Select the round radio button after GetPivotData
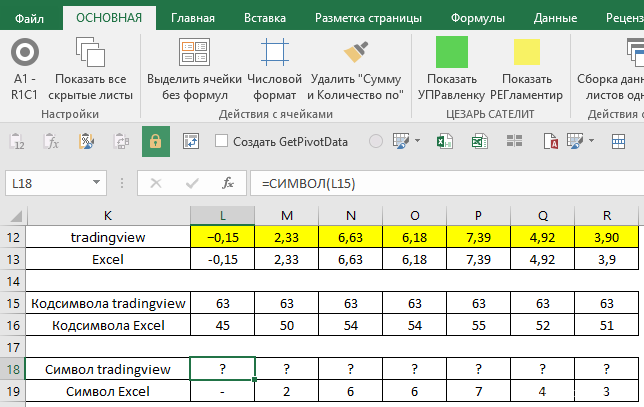Image resolution: width=644 pixels, height=407 pixels. click(376, 141)
